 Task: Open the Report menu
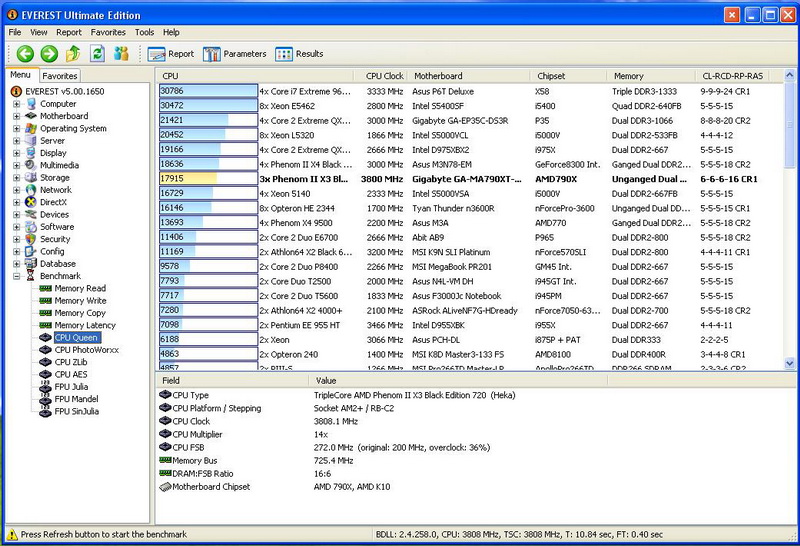pyautogui.click(x=69, y=32)
